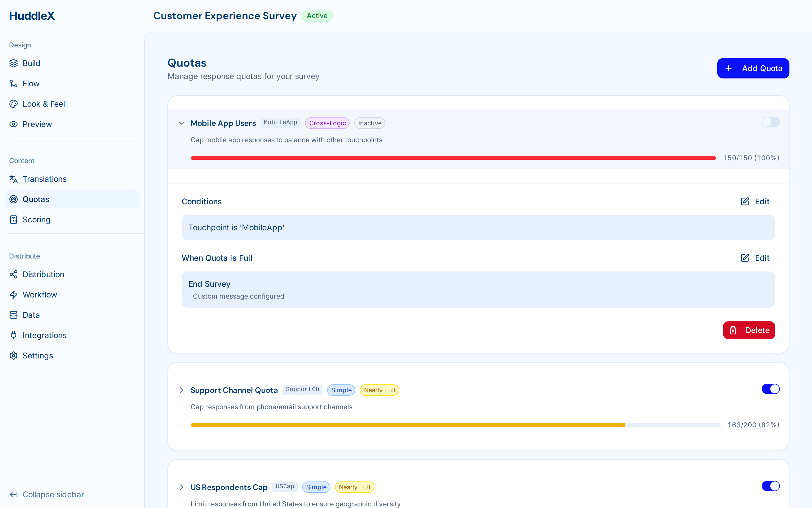Click the MobileApp code label
The image size is (812, 508).
tap(280, 123)
